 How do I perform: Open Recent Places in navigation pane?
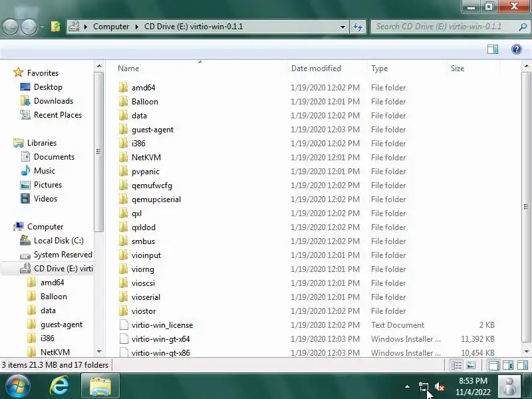(58, 115)
